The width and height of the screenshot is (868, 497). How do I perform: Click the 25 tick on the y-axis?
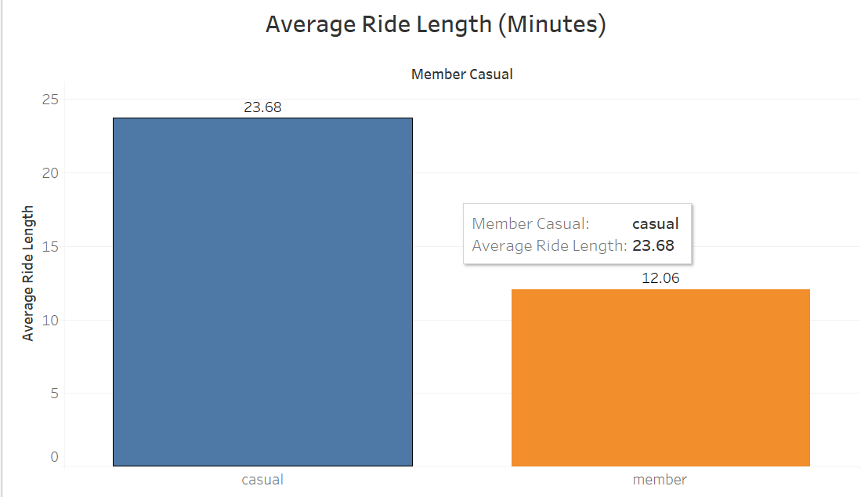tap(50, 100)
